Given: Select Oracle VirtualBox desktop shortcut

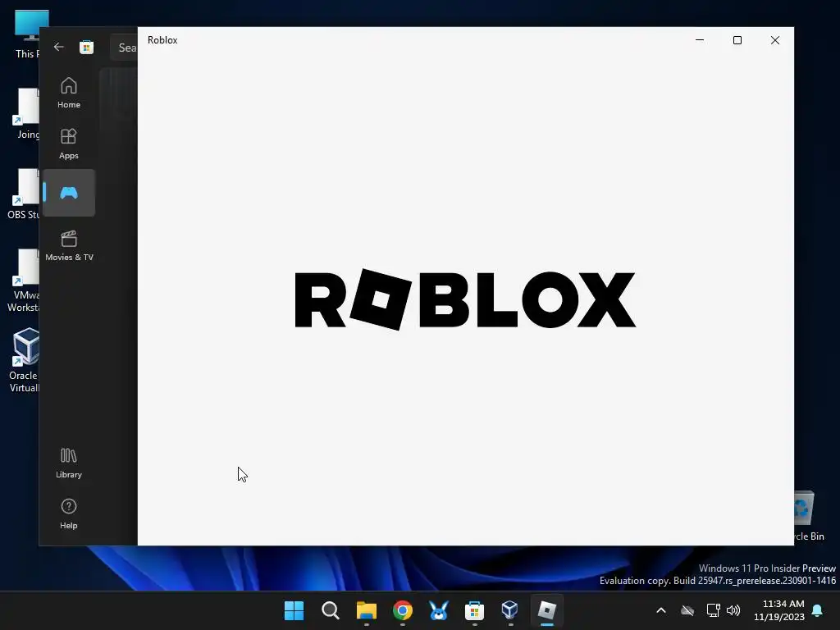Looking at the screenshot, I should click(x=25, y=360).
